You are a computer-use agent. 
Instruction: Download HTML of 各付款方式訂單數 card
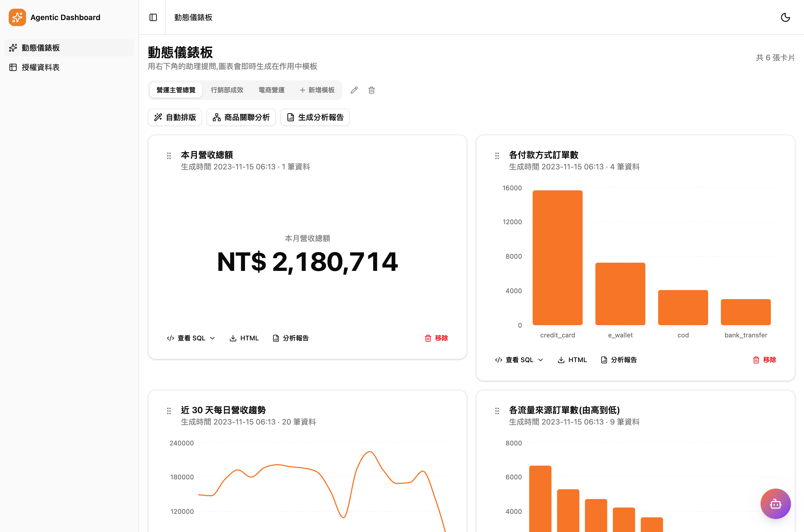572,360
